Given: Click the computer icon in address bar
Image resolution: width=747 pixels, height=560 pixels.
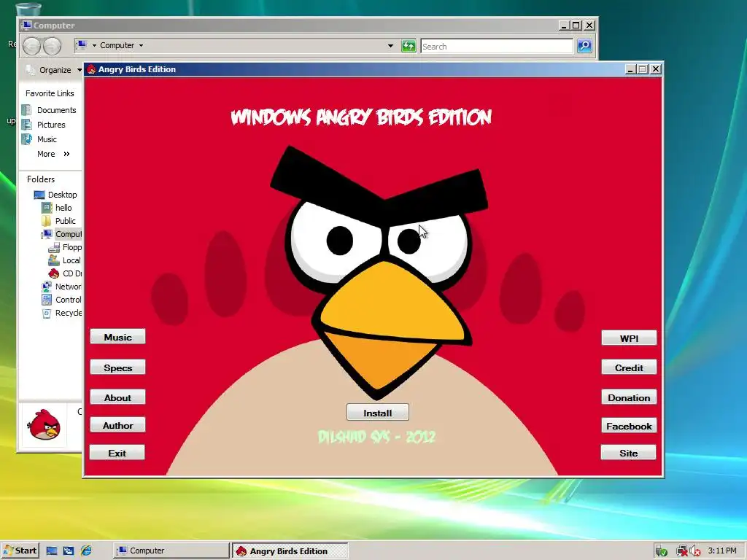Looking at the screenshot, I should pos(82,45).
